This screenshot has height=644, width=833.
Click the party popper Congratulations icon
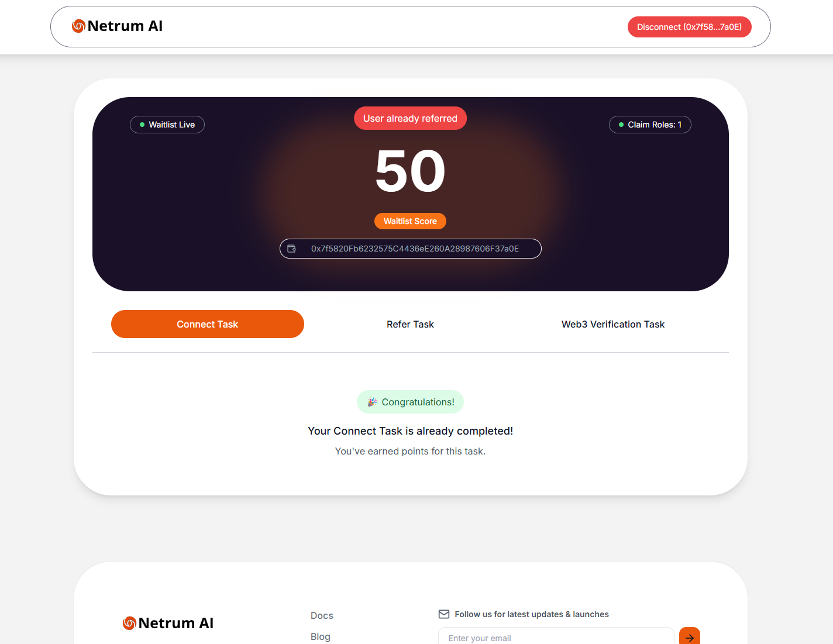click(x=372, y=402)
